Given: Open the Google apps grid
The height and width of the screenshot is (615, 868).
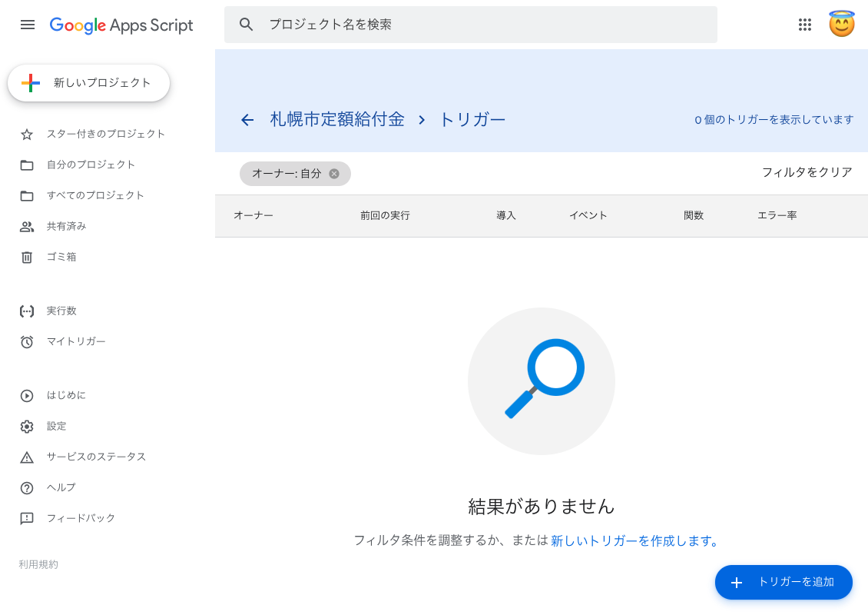Looking at the screenshot, I should click(x=805, y=25).
